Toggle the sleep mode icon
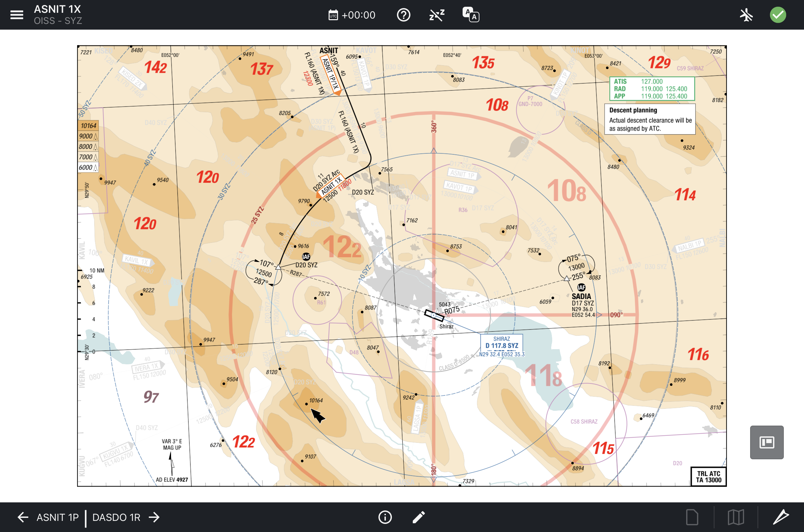The height and width of the screenshot is (532, 804). coord(437,15)
